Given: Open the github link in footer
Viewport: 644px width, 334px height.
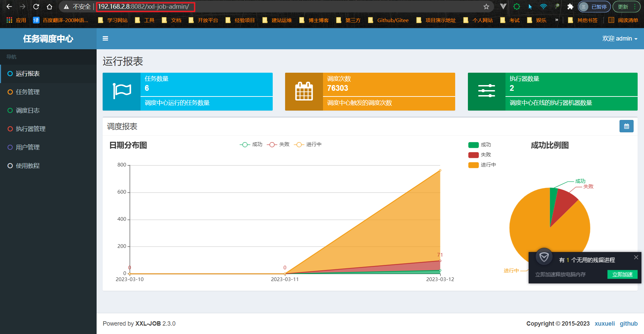Looking at the screenshot, I should tap(628, 323).
